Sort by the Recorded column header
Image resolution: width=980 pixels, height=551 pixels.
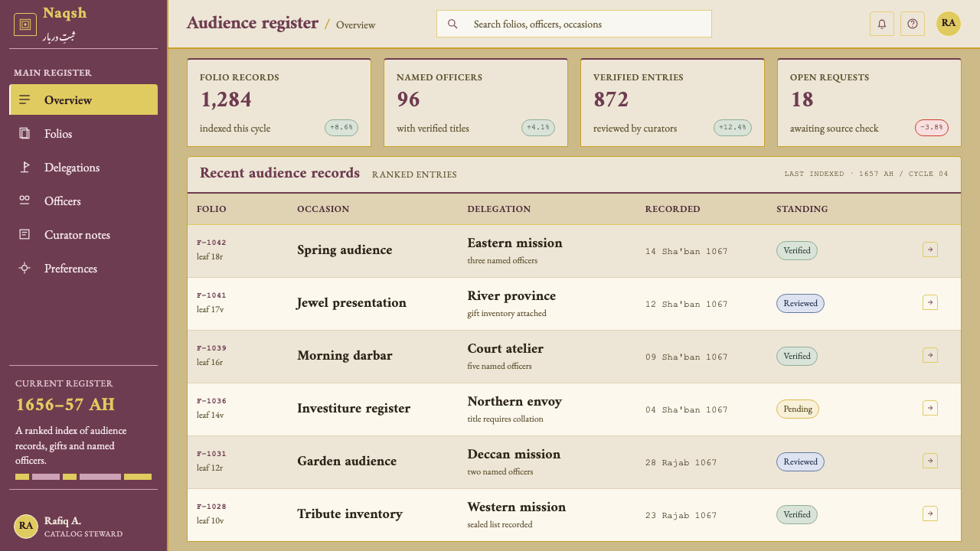pyautogui.click(x=672, y=209)
